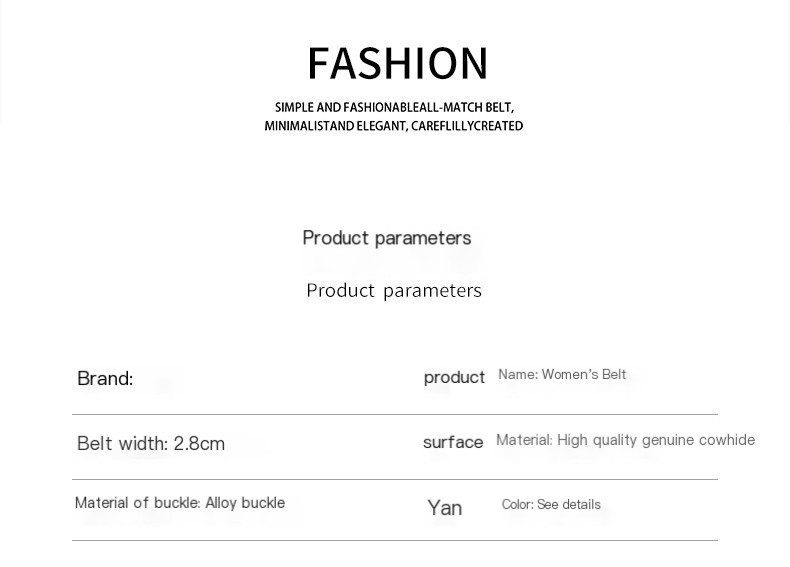The width and height of the screenshot is (790, 567).
Task: Click the divider line under the Material of buckle row
Action: pos(394,540)
